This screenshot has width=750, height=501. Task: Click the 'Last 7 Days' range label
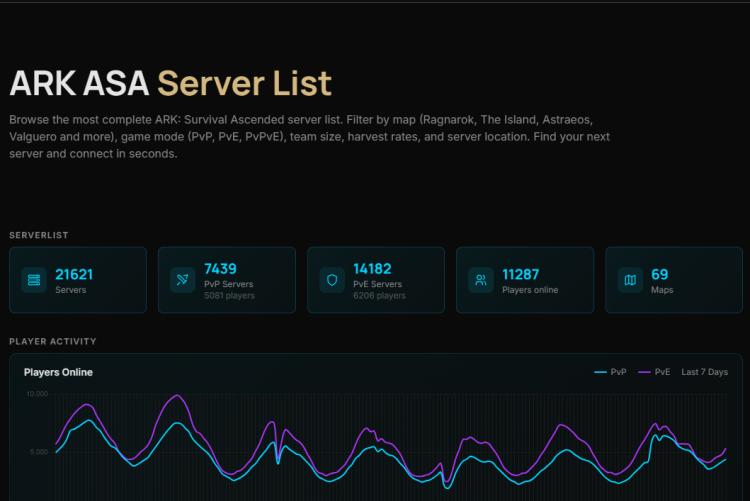coord(705,372)
